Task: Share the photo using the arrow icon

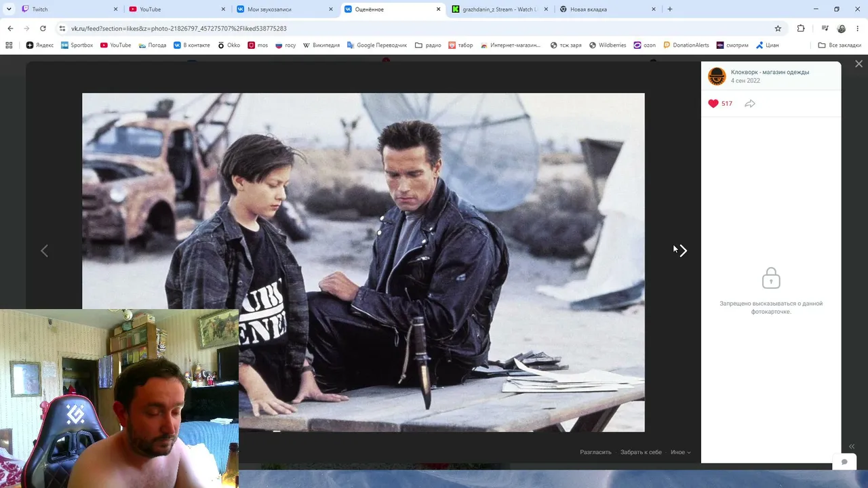Action: coord(750,104)
